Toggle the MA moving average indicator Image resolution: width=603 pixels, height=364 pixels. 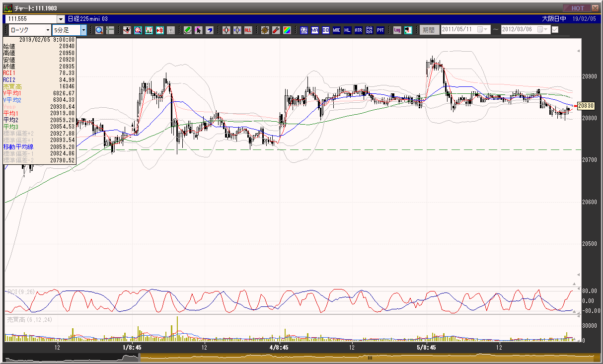click(315, 30)
